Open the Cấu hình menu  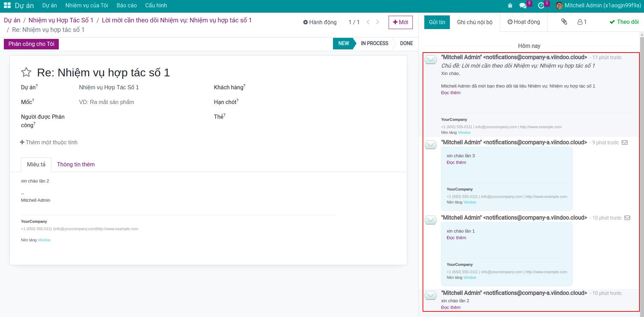156,6
